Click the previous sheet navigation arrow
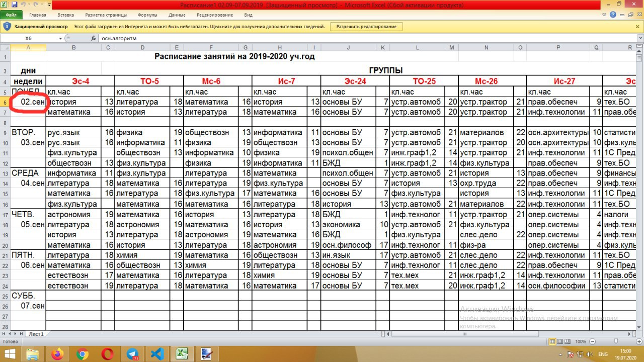 pyautogui.click(x=10, y=333)
